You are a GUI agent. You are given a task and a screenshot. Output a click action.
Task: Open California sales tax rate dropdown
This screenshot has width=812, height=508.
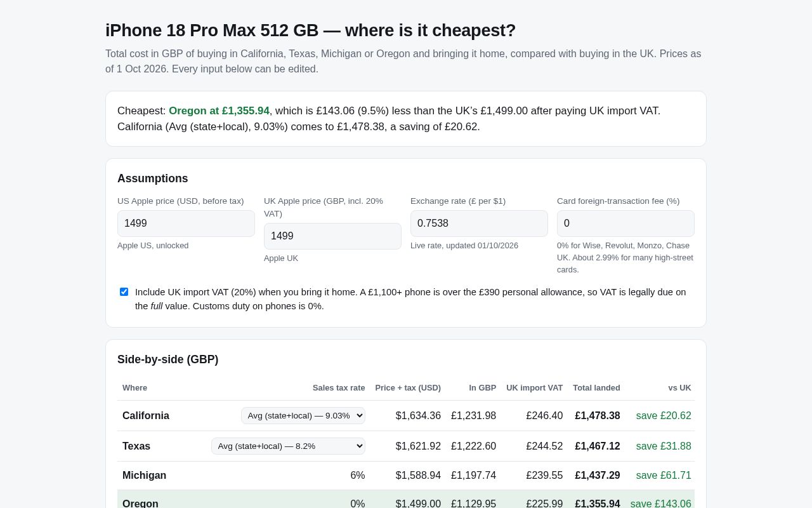(x=303, y=415)
